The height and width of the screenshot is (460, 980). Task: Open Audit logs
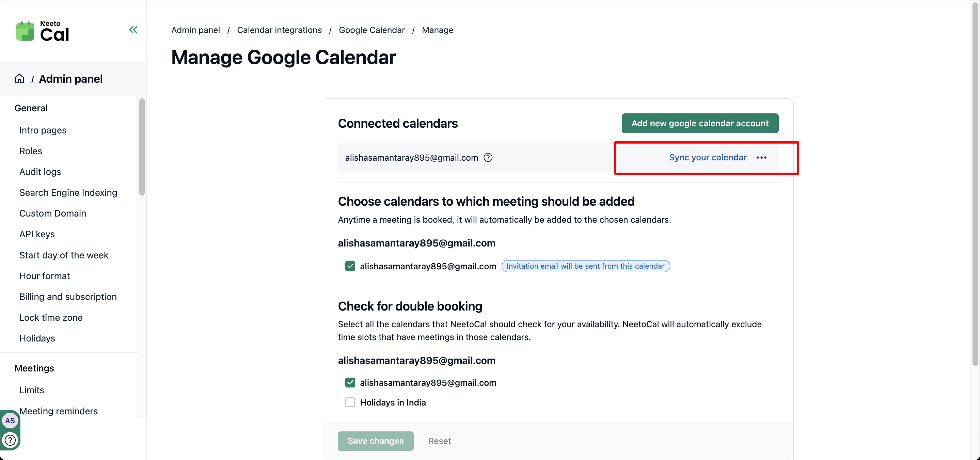[x=40, y=172]
